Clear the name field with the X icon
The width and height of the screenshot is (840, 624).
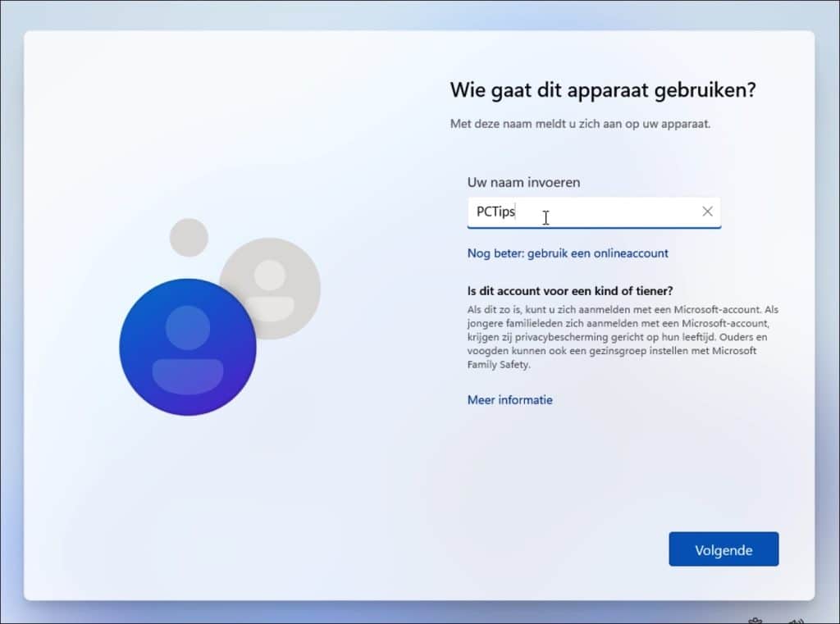pyautogui.click(x=707, y=212)
